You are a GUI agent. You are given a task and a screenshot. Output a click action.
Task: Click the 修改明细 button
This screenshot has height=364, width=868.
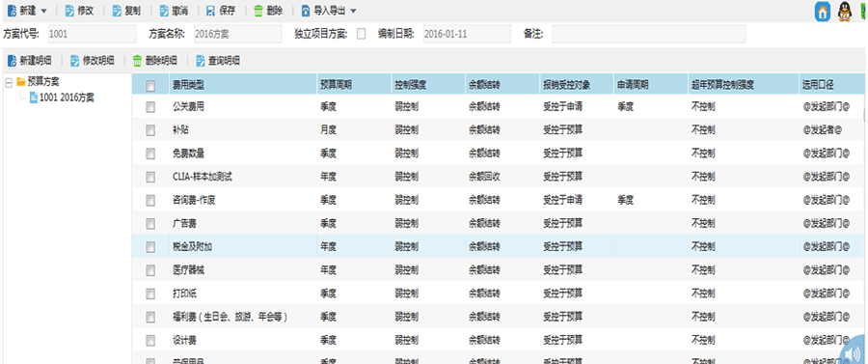[x=92, y=61]
